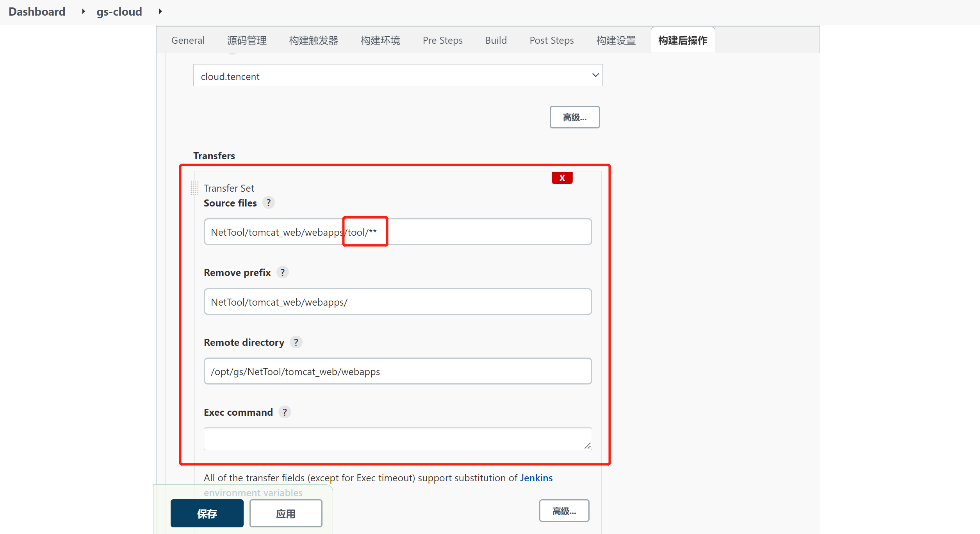Screen dimensions: 980x534
Task: Open help for Remote directory
Action: coord(296,342)
